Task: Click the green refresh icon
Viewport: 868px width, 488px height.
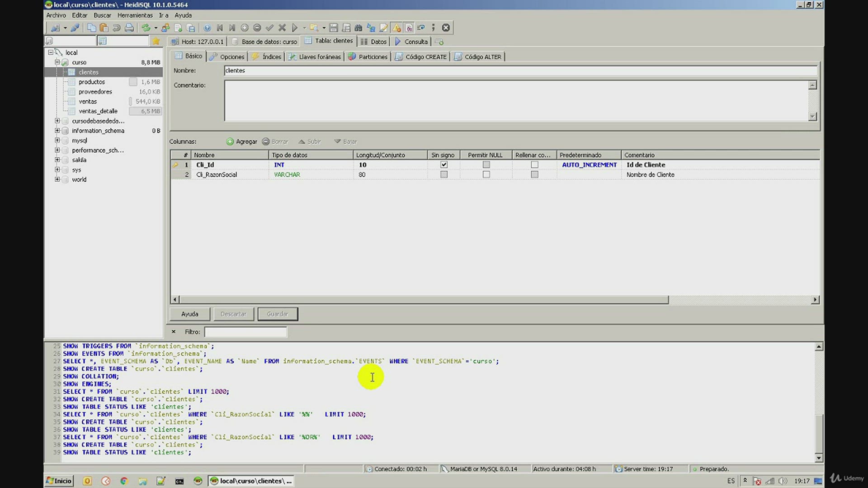Action: [146, 28]
